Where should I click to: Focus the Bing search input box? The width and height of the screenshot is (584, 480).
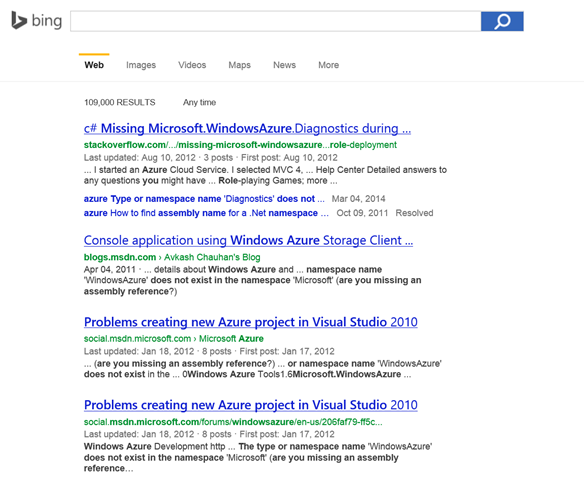pos(275,21)
